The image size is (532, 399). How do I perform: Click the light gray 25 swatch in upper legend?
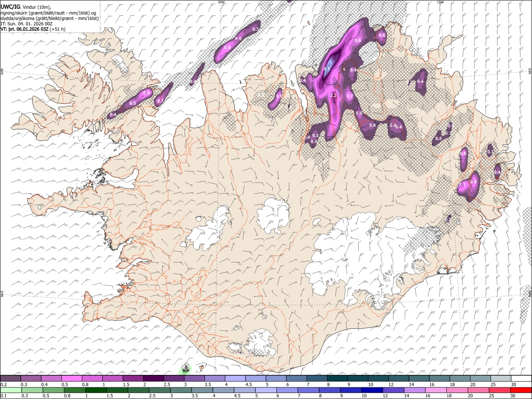[x=501, y=378]
